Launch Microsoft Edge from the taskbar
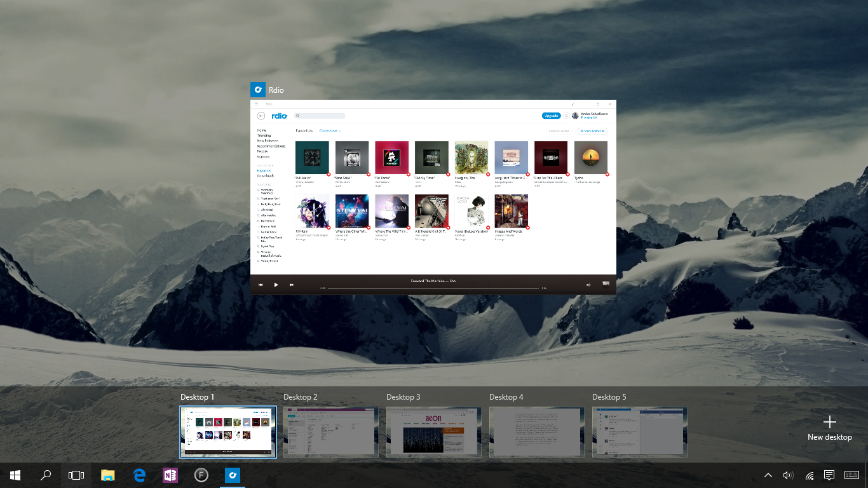868x488 pixels. point(139,475)
